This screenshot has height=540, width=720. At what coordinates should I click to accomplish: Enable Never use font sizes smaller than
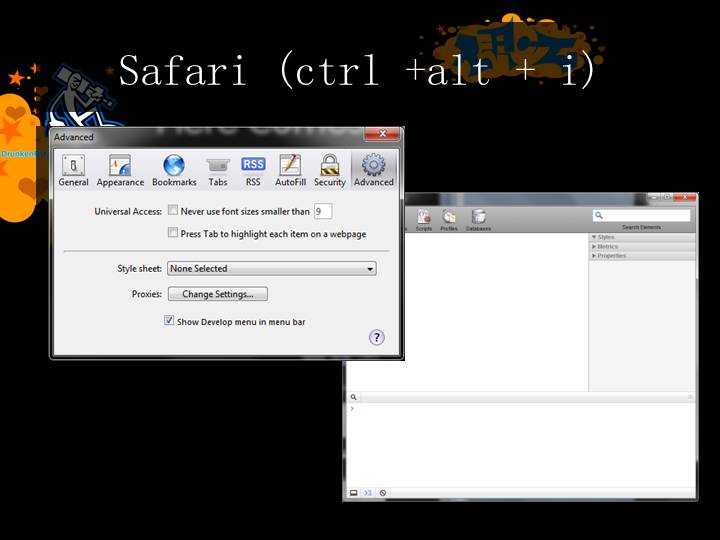point(173,211)
